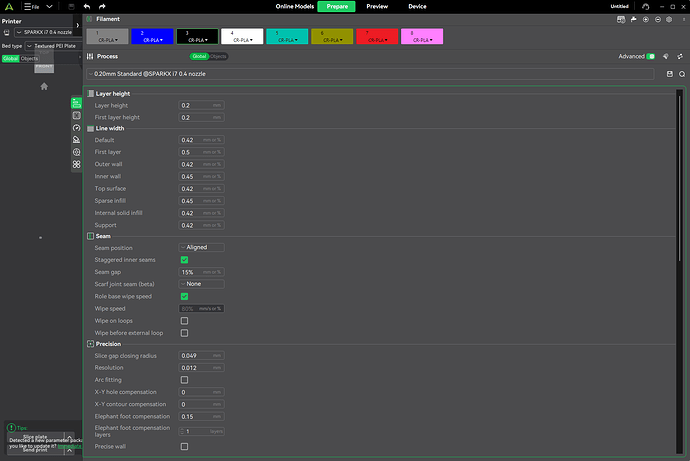Switch process scope to Objects
The width and height of the screenshot is (690, 461).
click(x=218, y=57)
